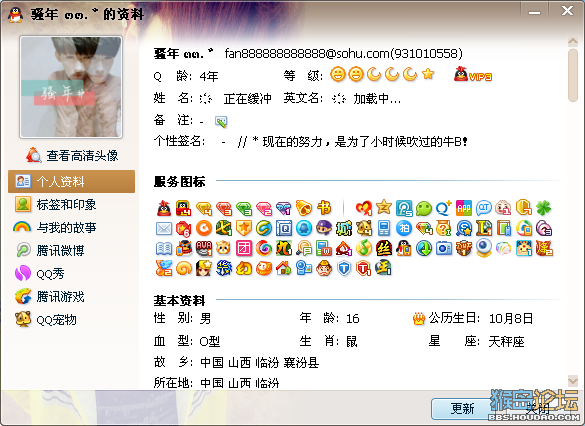The height and width of the screenshot is (426, 585).
Task: Click the AVA game icon
Action: coord(204,248)
